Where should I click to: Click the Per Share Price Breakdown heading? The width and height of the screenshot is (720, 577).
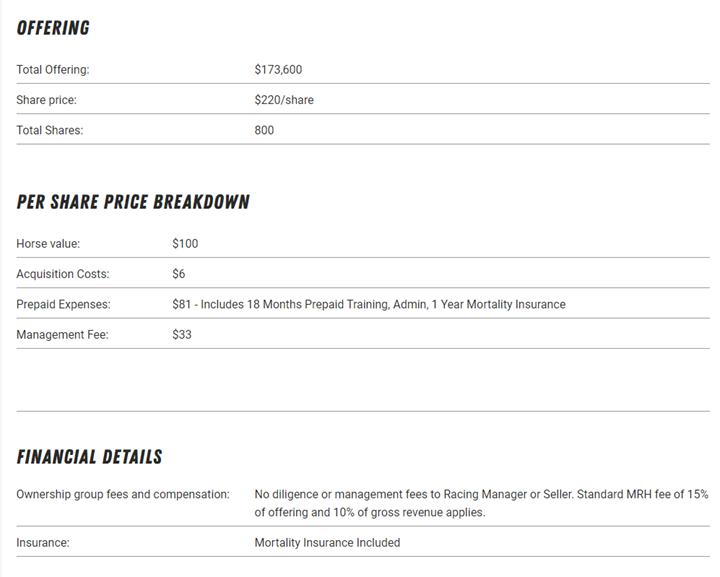133,202
